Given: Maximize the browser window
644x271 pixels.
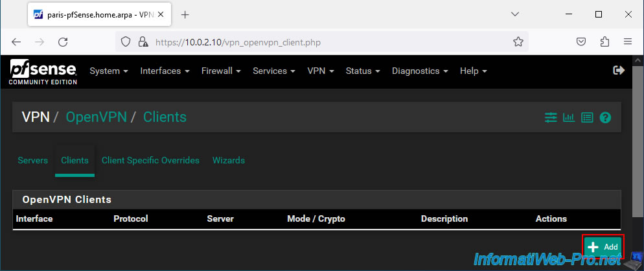Looking at the screenshot, I should coord(599,14).
